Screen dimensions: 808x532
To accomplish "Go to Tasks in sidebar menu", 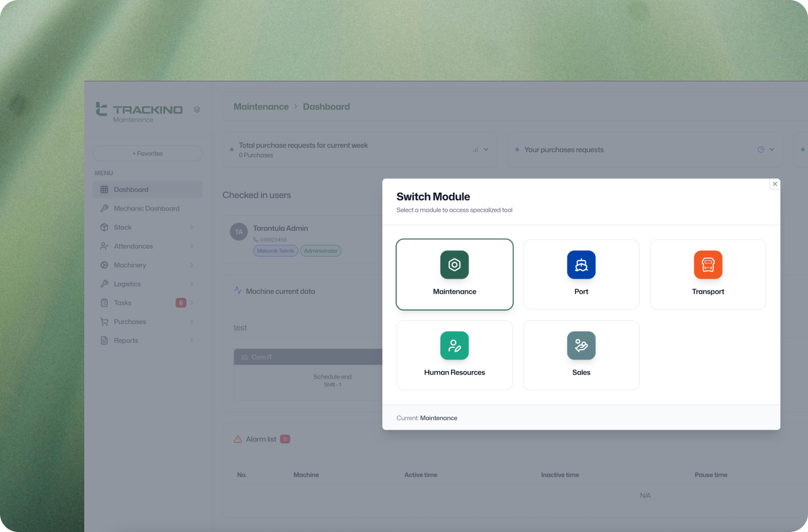I will pos(122,303).
